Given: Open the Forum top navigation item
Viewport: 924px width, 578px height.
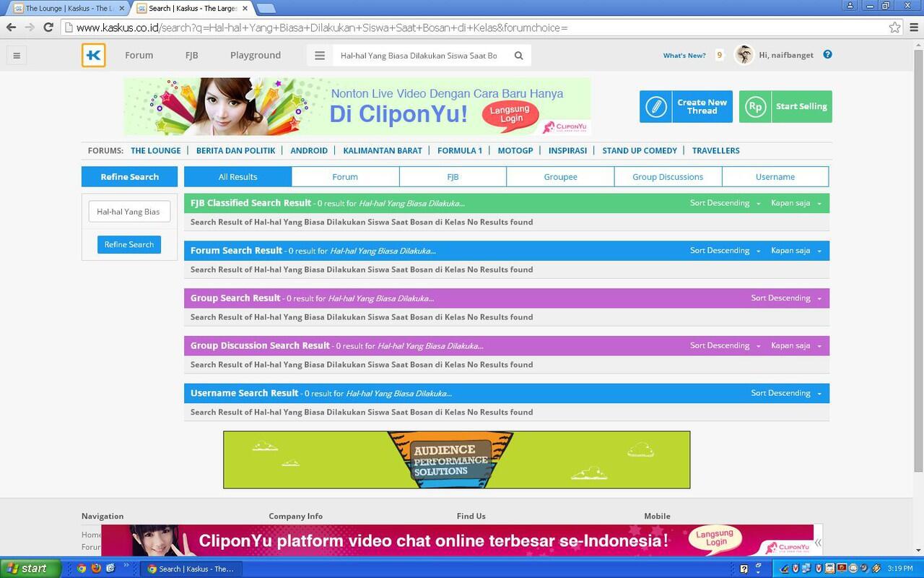Looking at the screenshot, I should coord(139,56).
